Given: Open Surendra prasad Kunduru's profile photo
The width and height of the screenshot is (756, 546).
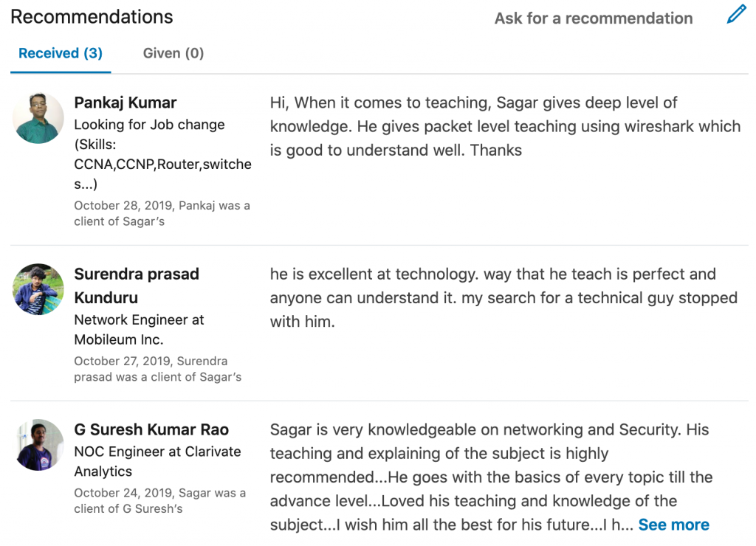Looking at the screenshot, I should click(38, 289).
